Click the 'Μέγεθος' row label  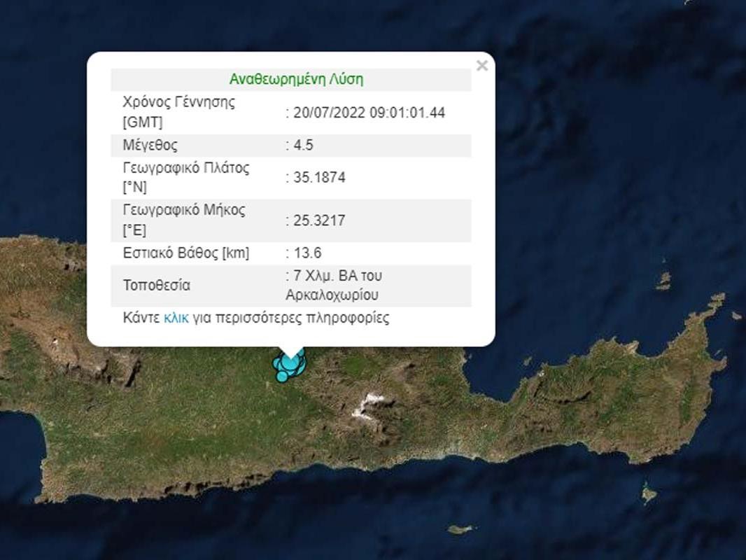[150, 146]
